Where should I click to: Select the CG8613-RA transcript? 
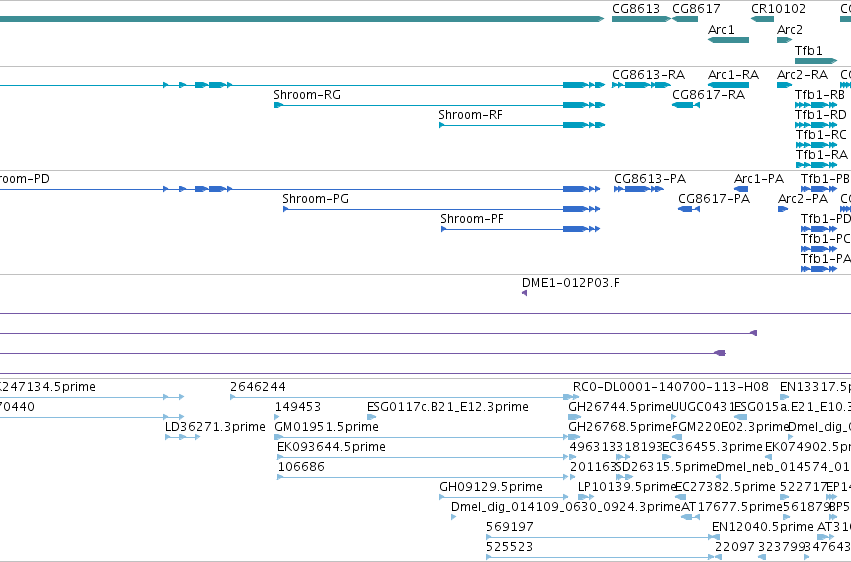pyautogui.click(x=642, y=85)
